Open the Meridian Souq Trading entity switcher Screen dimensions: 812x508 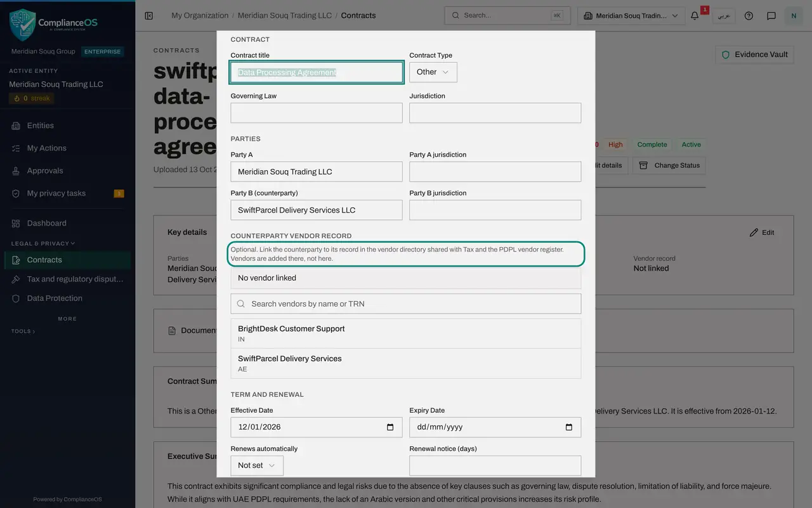point(631,15)
